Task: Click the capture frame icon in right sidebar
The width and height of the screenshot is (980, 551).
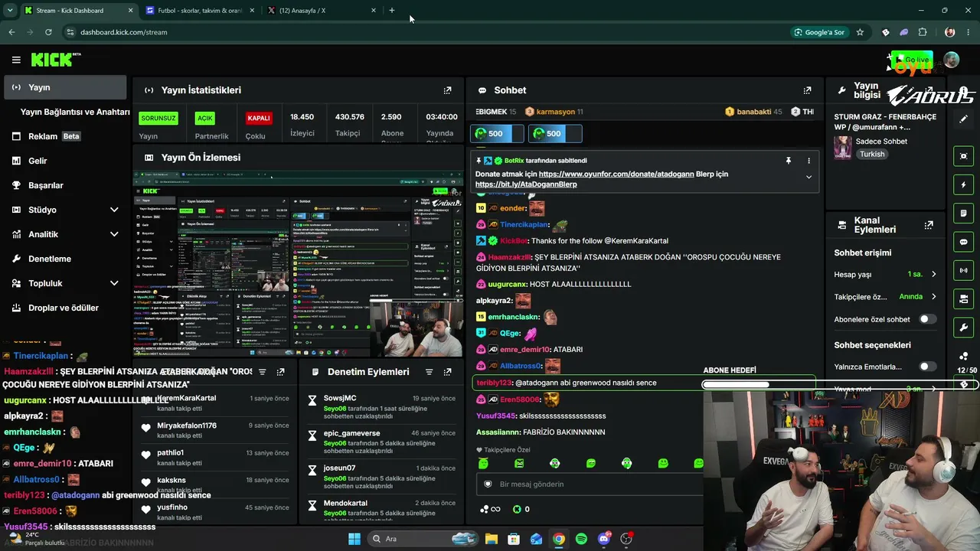Action: [964, 156]
